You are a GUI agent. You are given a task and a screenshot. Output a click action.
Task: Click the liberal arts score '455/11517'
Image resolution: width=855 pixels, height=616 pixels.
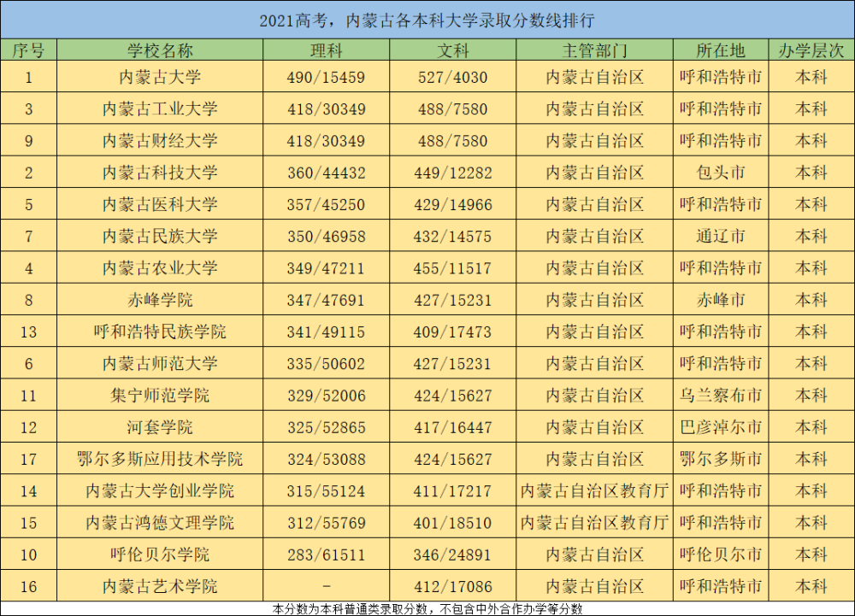(452, 268)
